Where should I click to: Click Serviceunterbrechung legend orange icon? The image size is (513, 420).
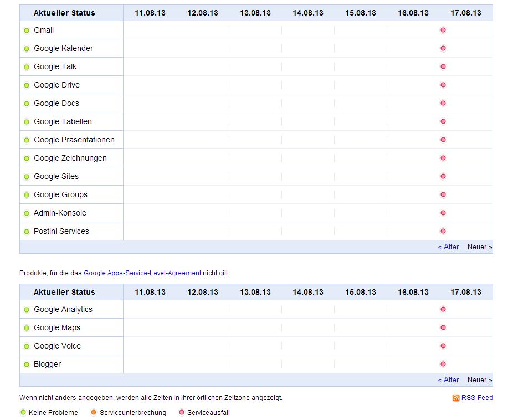[94, 413]
